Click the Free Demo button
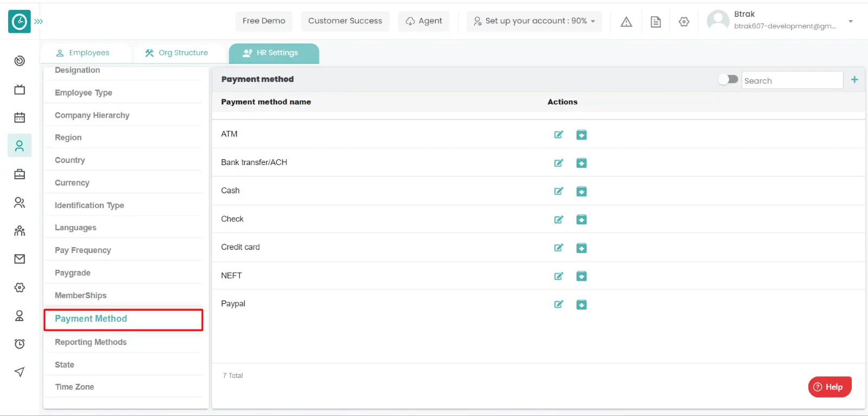This screenshot has width=868, height=416. pos(264,21)
